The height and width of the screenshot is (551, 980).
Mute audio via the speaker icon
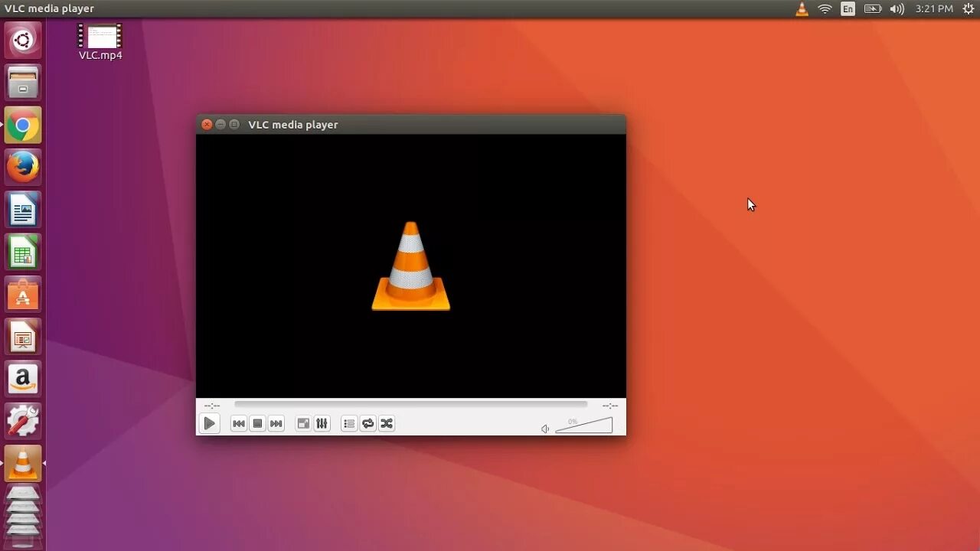point(545,429)
